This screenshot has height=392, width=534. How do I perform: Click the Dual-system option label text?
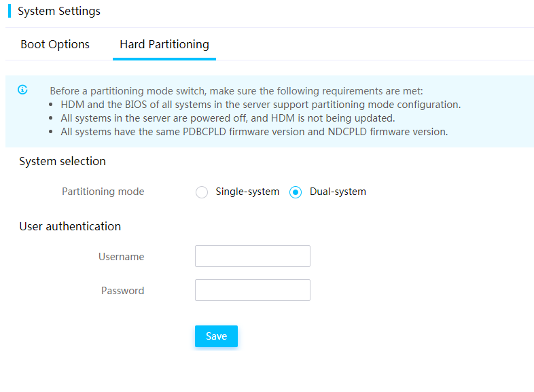(x=338, y=192)
